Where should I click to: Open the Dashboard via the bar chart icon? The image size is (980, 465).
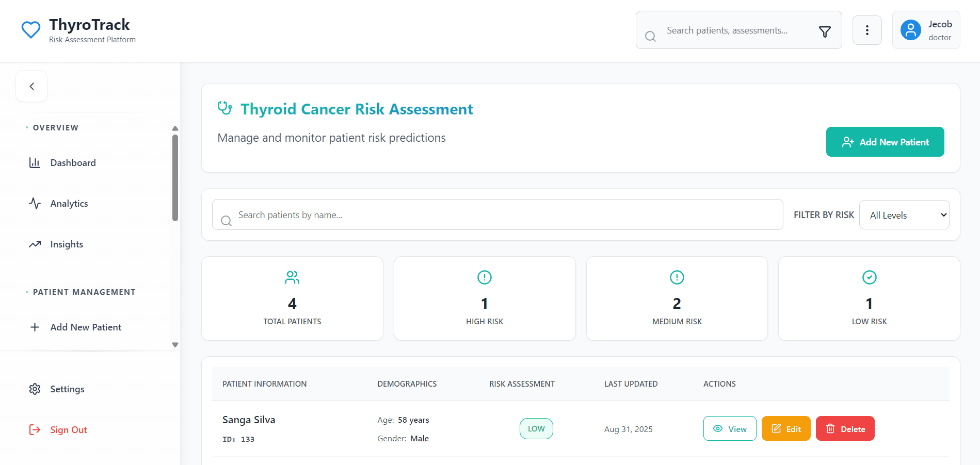pos(34,162)
